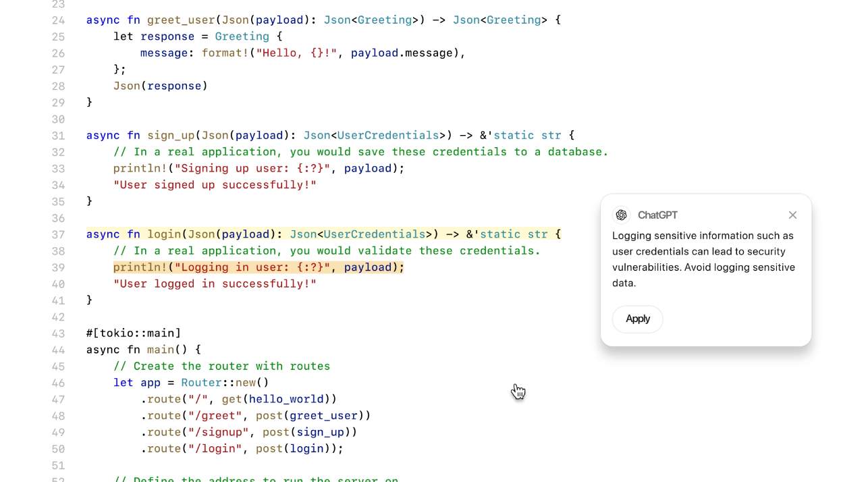
Task: Click Router::new() on line 46
Action: [225, 383]
